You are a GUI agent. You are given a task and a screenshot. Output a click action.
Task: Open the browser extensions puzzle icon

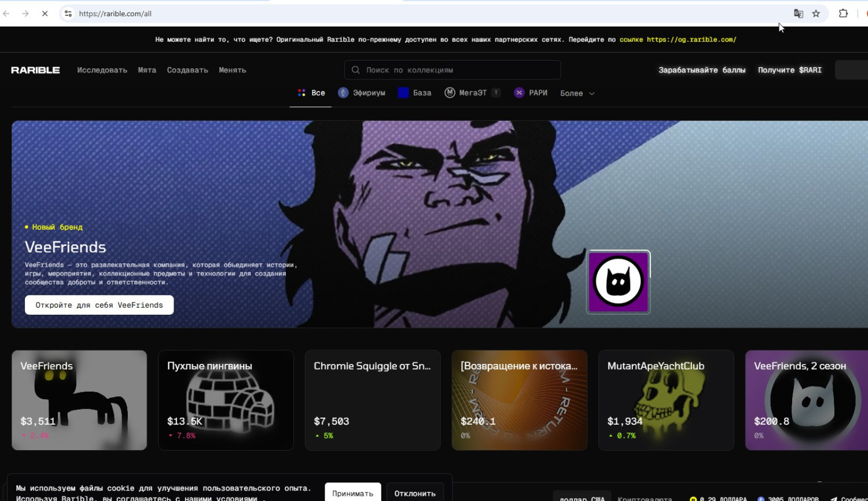843,13
